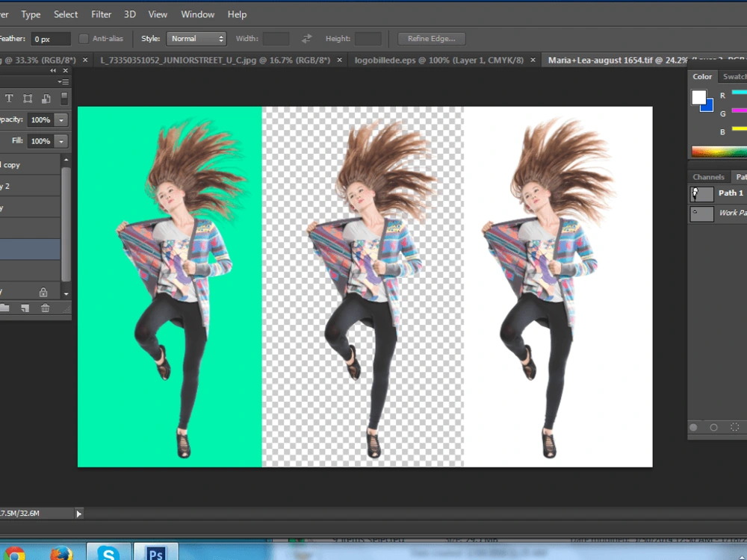Swap width and height arrows icon
Viewport: 747px width, 560px height.
tap(307, 39)
